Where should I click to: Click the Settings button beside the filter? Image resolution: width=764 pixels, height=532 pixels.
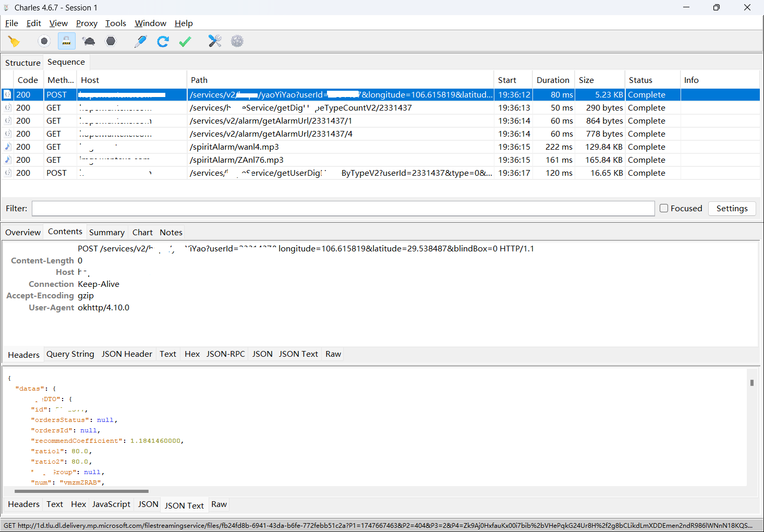pos(732,208)
